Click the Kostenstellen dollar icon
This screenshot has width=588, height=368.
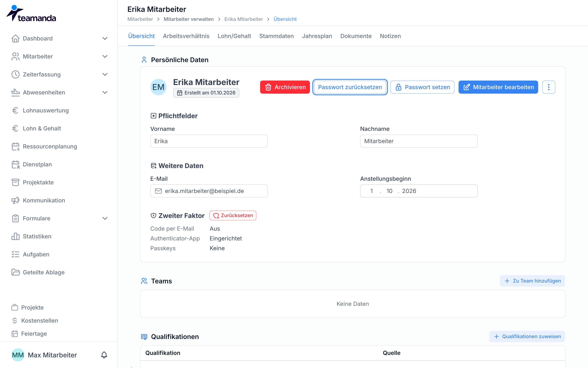click(x=14, y=321)
